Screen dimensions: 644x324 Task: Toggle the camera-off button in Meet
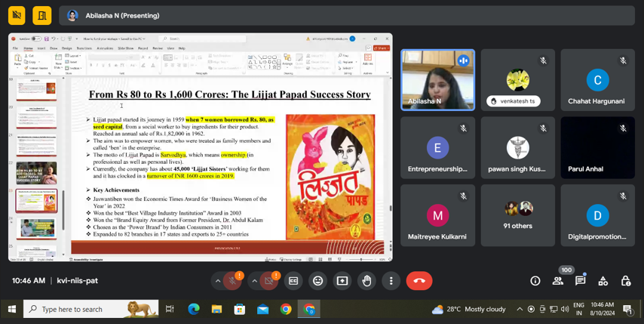coord(269,281)
